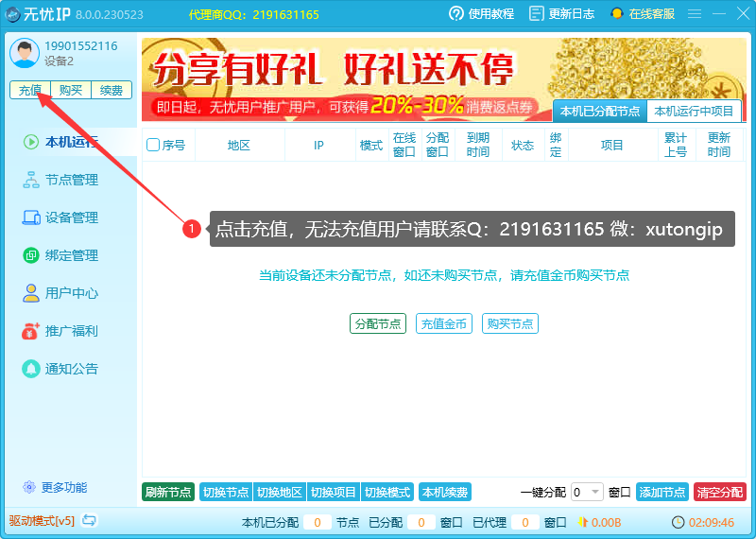
Task: Toggle the 序号 select-all checkbox
Action: tap(153, 145)
